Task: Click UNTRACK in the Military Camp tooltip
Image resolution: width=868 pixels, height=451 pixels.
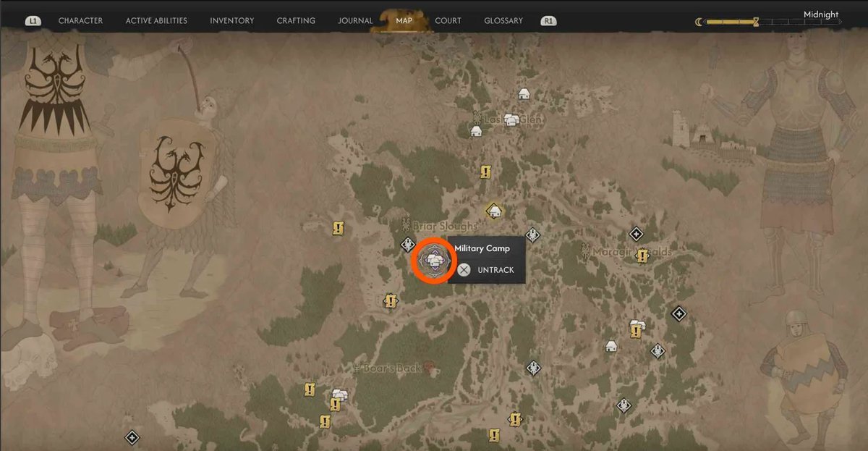Action: tap(495, 270)
